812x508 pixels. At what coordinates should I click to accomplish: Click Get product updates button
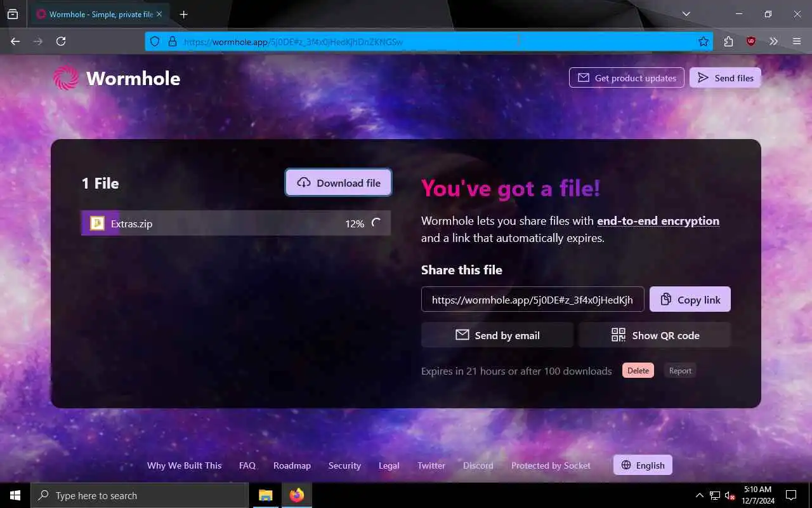627,78
